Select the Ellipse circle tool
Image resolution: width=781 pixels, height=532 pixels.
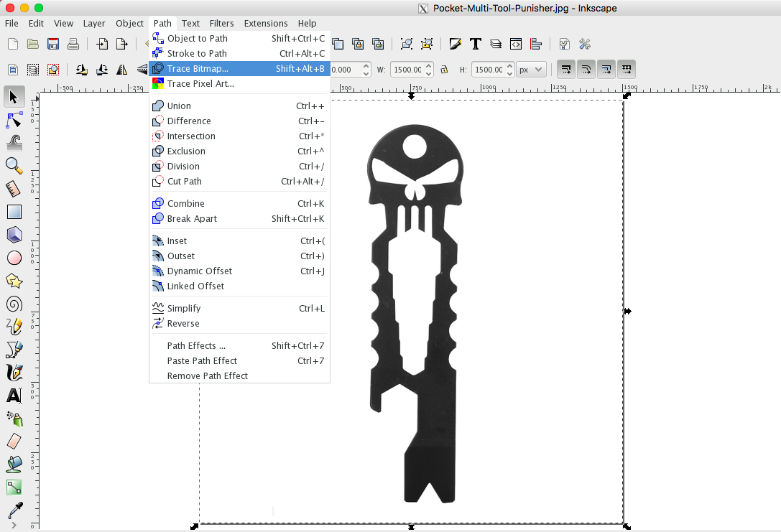coord(14,258)
